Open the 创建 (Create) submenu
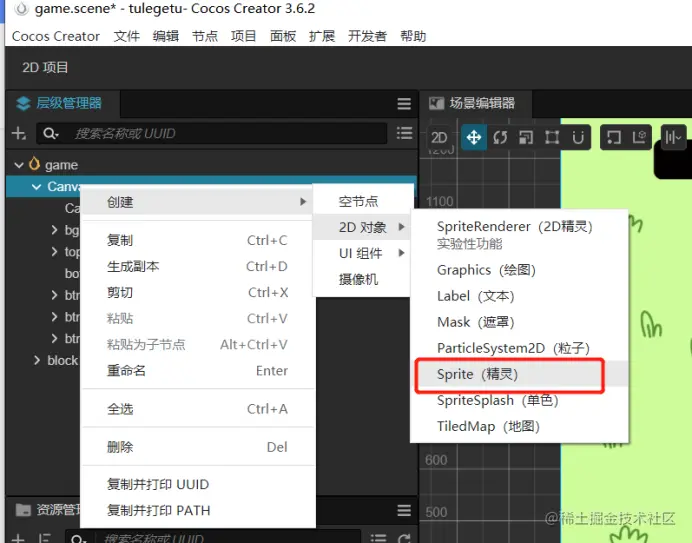The width and height of the screenshot is (692, 543). point(198,202)
